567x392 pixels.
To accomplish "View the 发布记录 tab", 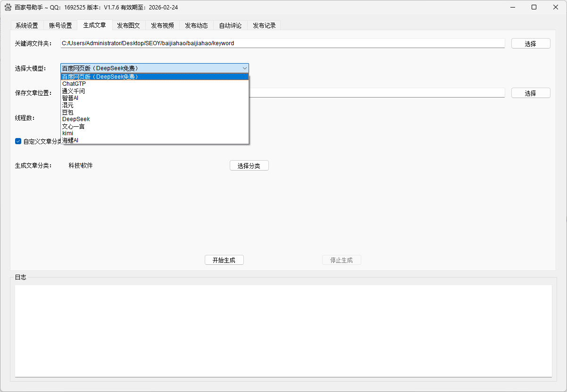I will click(x=264, y=25).
